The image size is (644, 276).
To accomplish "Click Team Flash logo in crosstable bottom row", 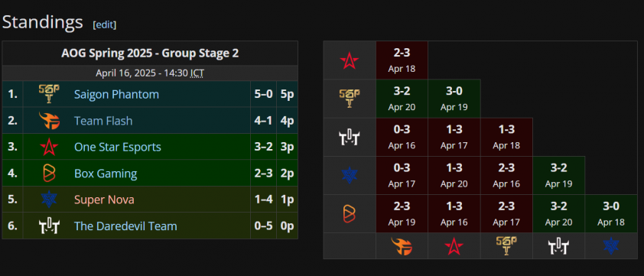I will [402, 247].
